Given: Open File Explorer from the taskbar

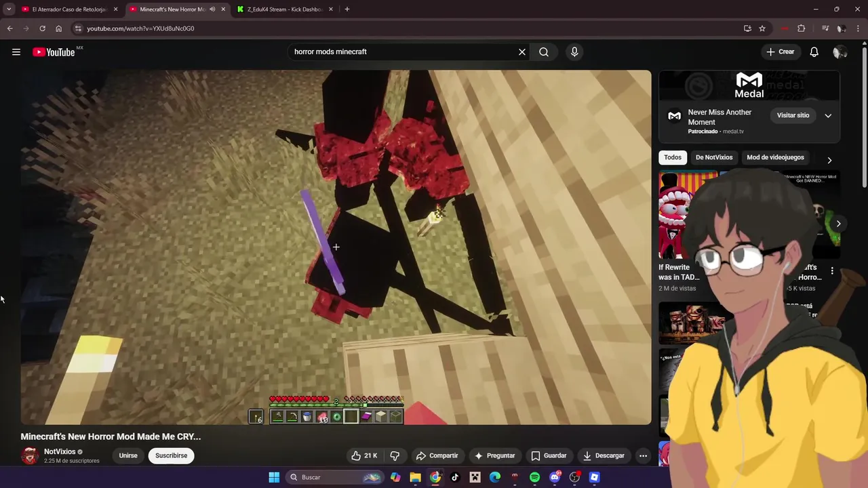Looking at the screenshot, I should 415,477.
